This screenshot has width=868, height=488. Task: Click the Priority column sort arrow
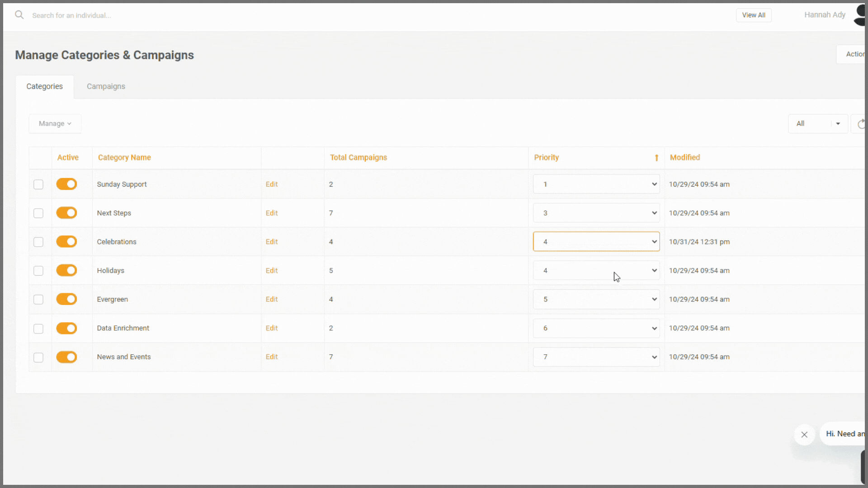pos(656,157)
